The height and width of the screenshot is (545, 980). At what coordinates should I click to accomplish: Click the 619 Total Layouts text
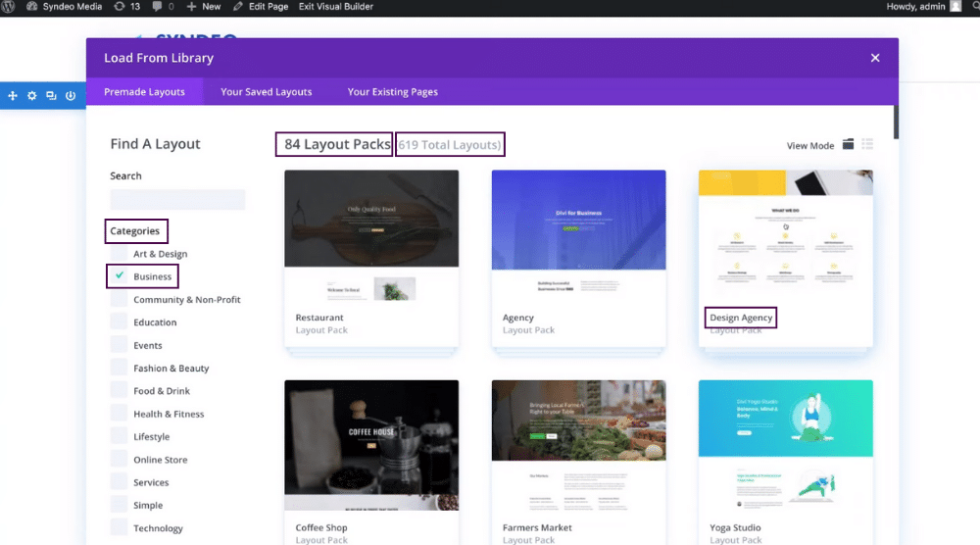tap(450, 145)
